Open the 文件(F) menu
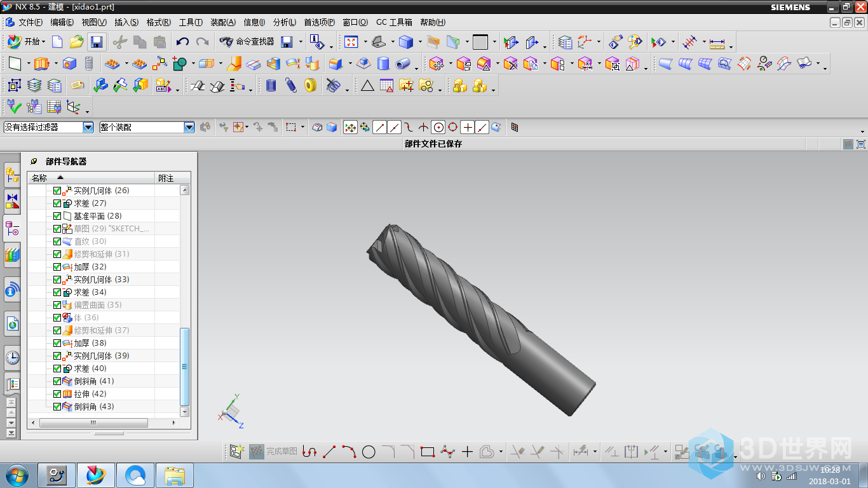Screen dimensions: 868x488 pyautogui.click(x=31, y=22)
